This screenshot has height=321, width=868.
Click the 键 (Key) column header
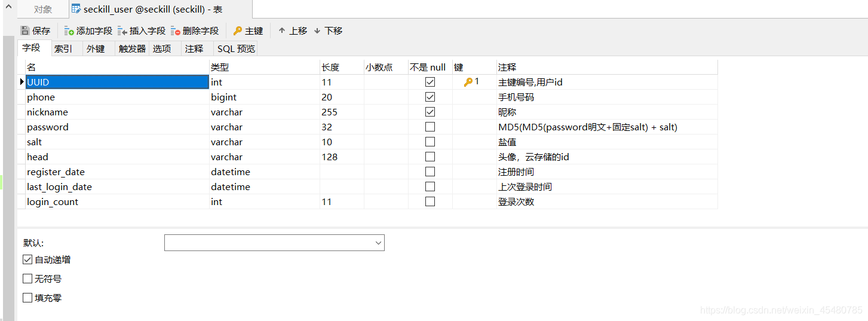(x=474, y=67)
